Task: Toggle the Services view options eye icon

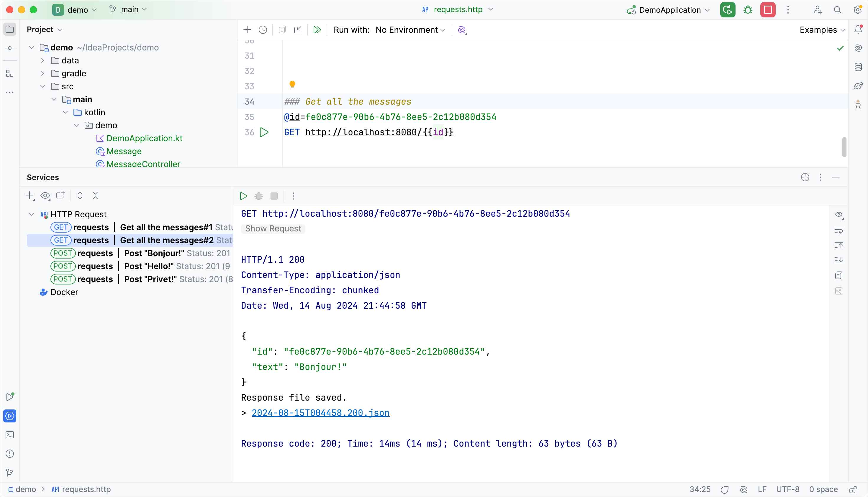Action: click(x=45, y=196)
